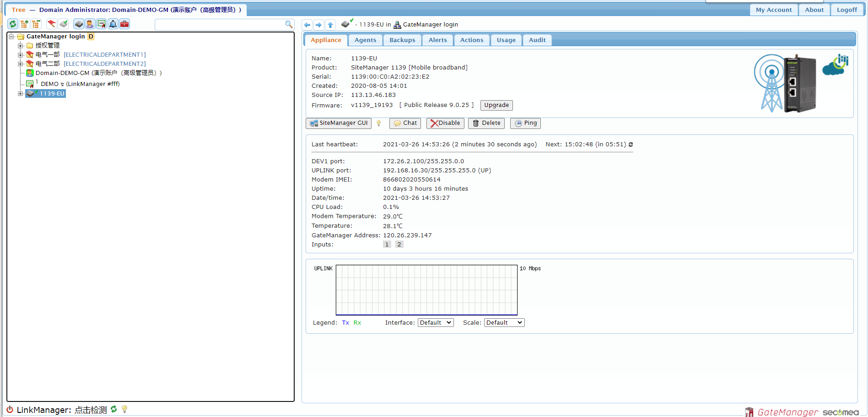
Task: Click the expand all tree nodes icon
Action: tap(24, 24)
